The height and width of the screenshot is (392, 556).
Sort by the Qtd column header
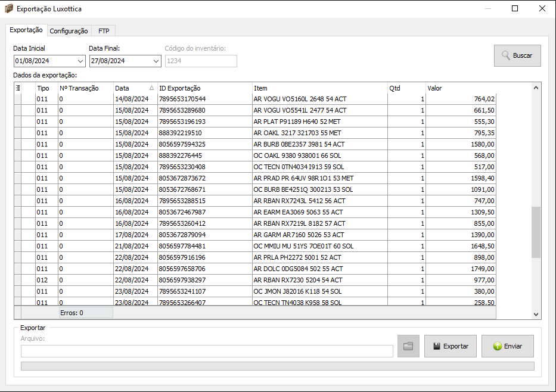406,88
